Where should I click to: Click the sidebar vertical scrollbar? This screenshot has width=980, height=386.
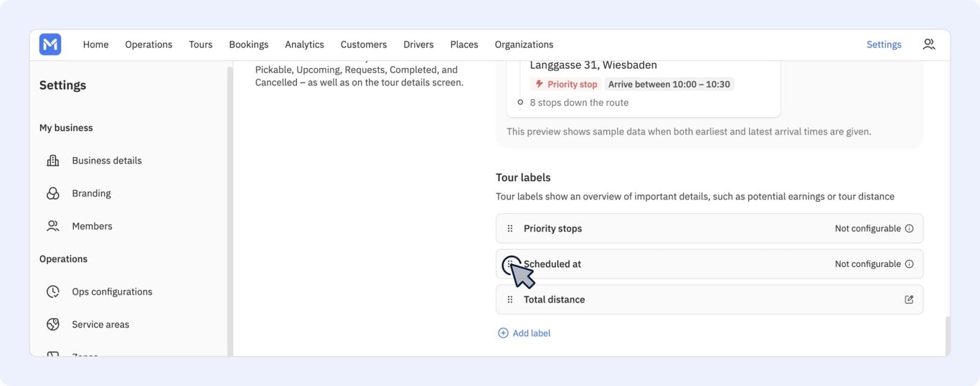click(230, 208)
